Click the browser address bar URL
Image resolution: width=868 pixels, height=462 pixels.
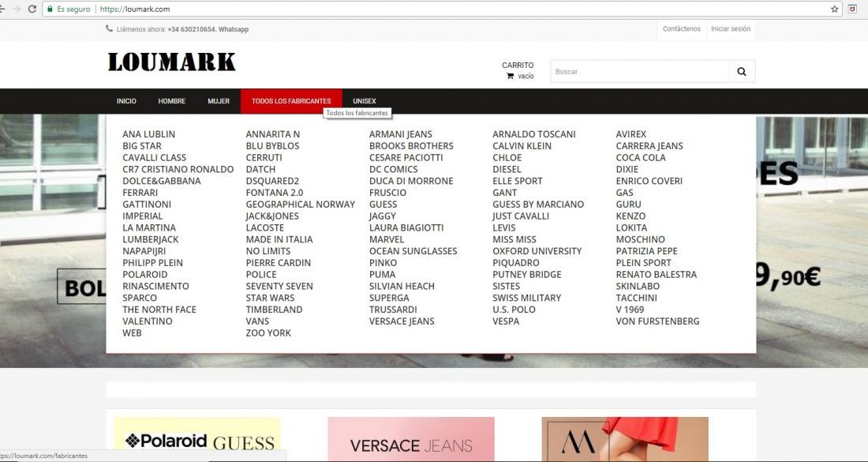(x=135, y=9)
